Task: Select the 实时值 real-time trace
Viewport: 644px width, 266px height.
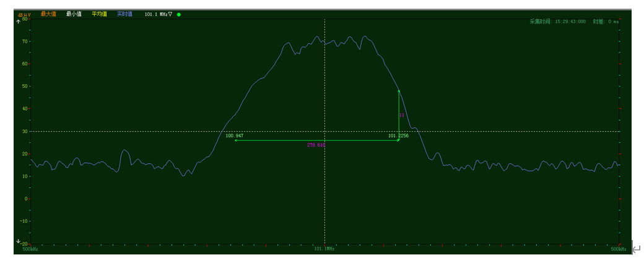Action: tap(124, 14)
